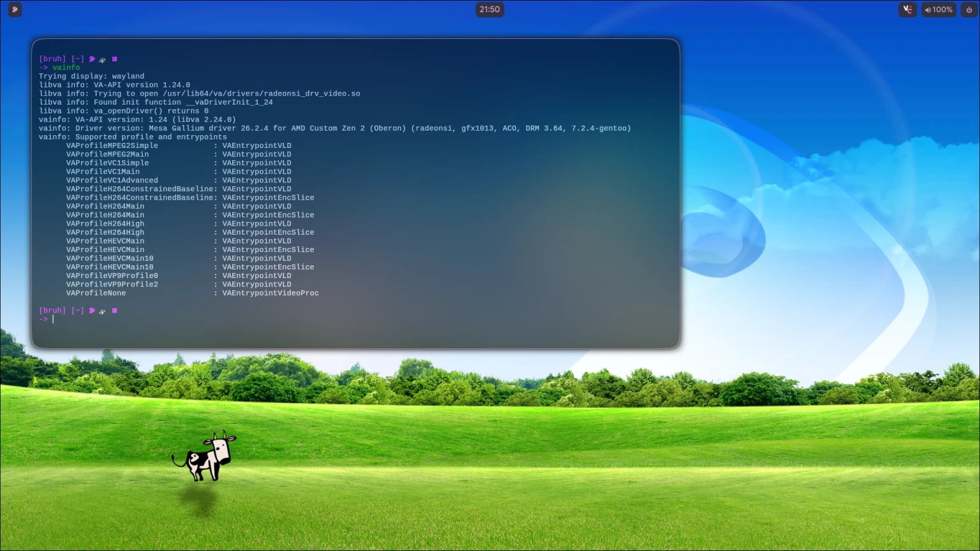Viewport: 980px width, 551px height.
Task: Click VAProfileHEVCMain10 row with VAEntrypointVLD
Action: 179,258
